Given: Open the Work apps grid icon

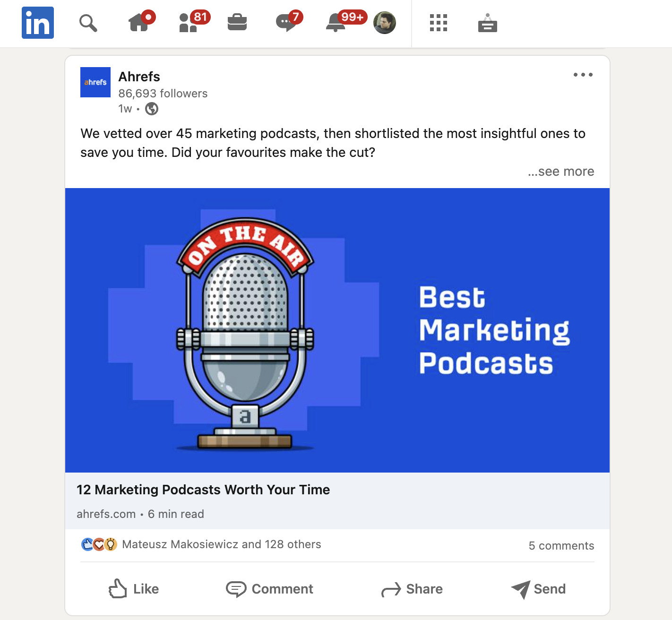Looking at the screenshot, I should 438,23.
